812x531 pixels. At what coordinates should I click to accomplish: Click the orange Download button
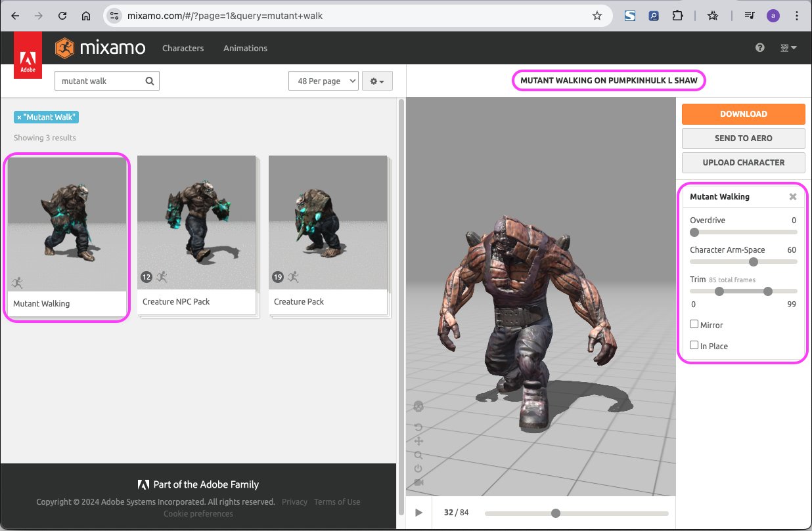pos(744,114)
